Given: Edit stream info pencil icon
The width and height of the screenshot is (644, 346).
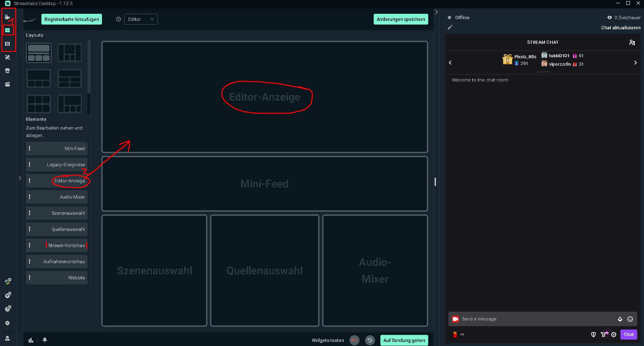Looking at the screenshot, I should 450,27.
